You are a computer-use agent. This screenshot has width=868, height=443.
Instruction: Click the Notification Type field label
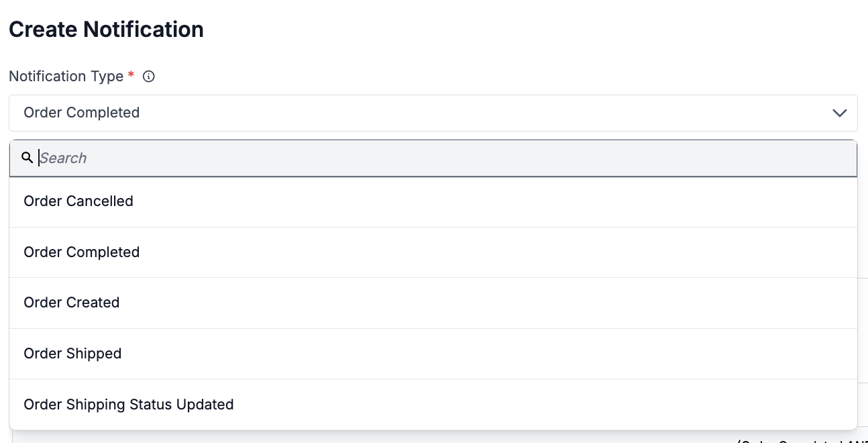[66, 77]
